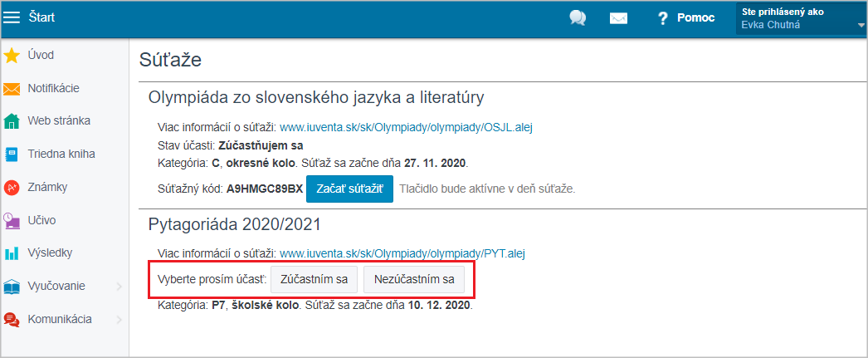The width and height of the screenshot is (868, 358).
Task: Click the category text okresné kolo
Action: tap(259, 164)
